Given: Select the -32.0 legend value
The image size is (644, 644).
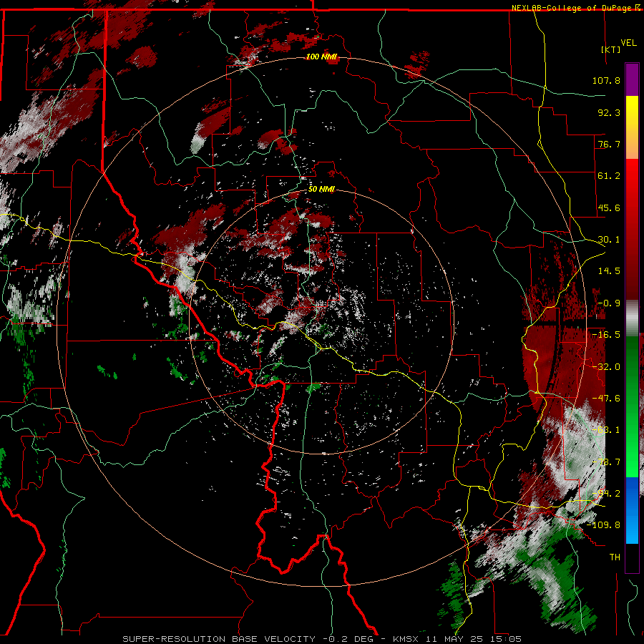Looking at the screenshot, I should [x=606, y=367].
